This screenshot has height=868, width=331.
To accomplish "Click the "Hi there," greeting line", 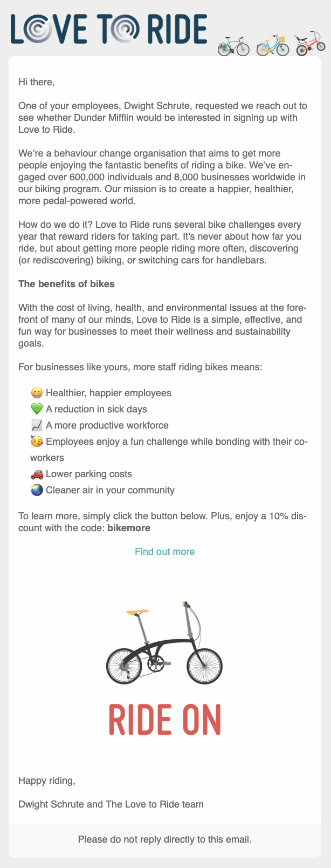I will tap(37, 82).
